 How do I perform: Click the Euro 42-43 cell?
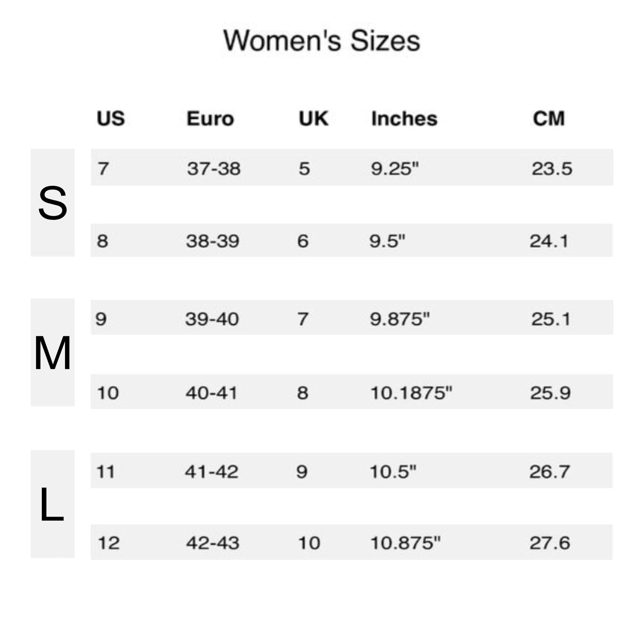[x=213, y=543]
